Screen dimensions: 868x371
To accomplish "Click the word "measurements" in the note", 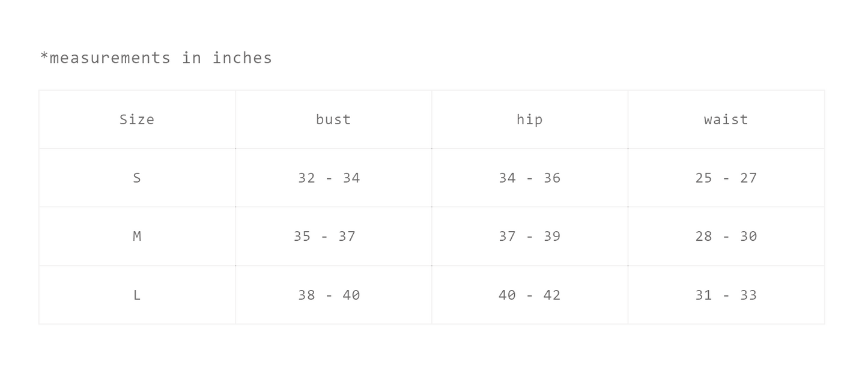I will pyautogui.click(x=110, y=58).
